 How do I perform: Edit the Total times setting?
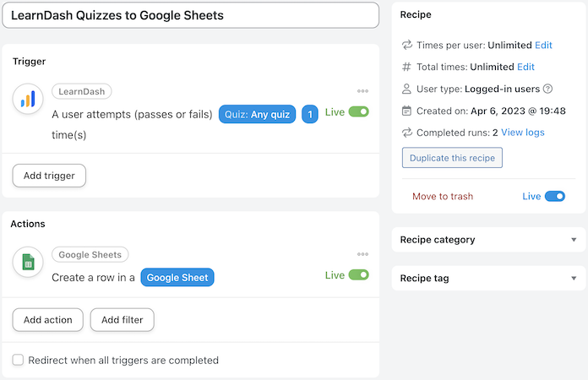pos(525,67)
